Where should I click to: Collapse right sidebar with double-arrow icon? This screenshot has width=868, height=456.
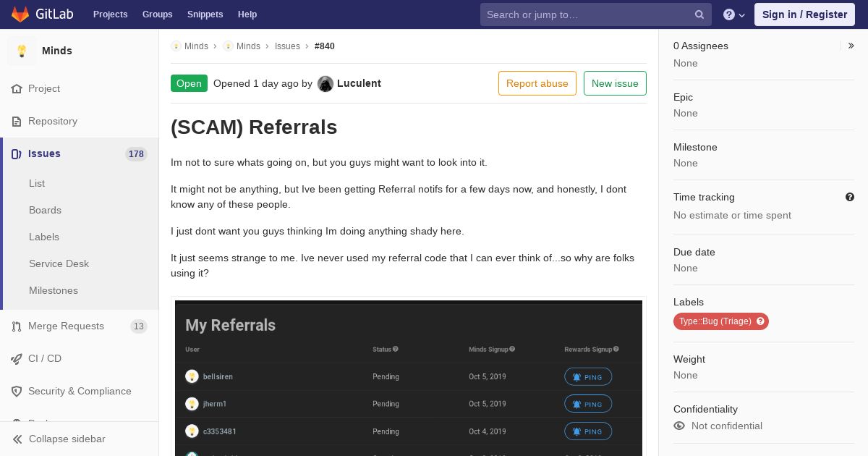coord(851,46)
